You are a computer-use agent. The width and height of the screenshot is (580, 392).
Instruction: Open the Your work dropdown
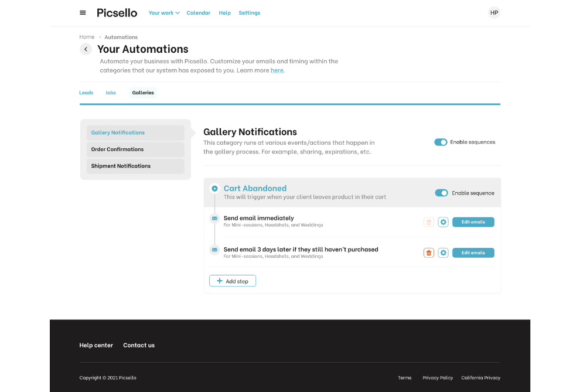(163, 12)
